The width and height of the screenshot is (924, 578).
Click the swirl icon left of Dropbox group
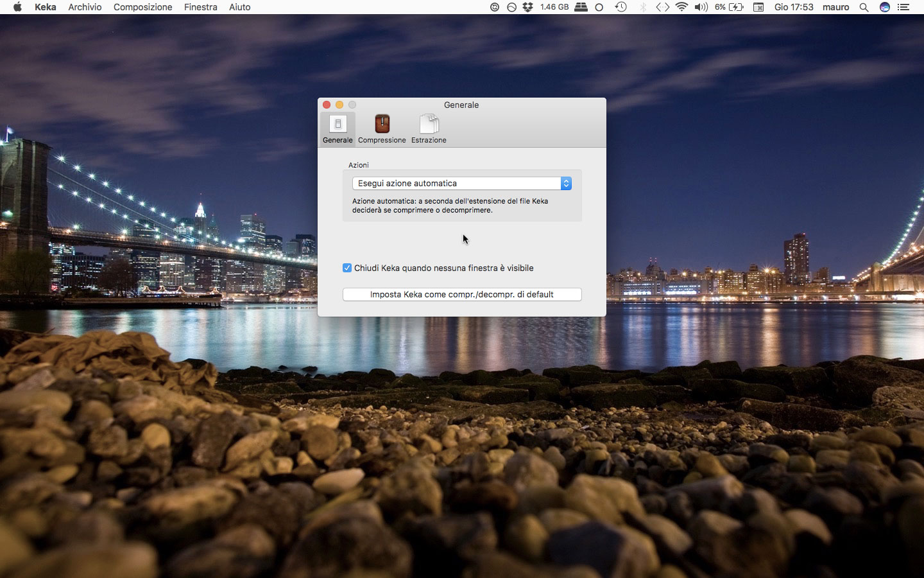click(495, 7)
